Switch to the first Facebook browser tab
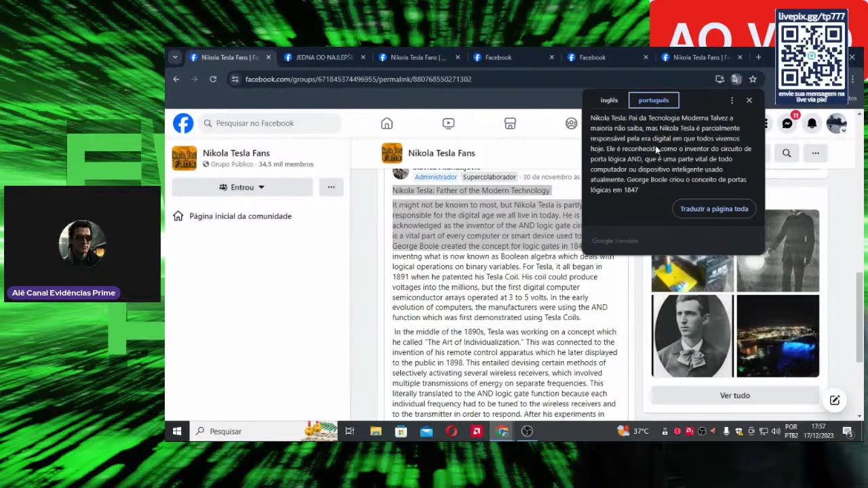This screenshot has height=488, width=868. [513, 58]
